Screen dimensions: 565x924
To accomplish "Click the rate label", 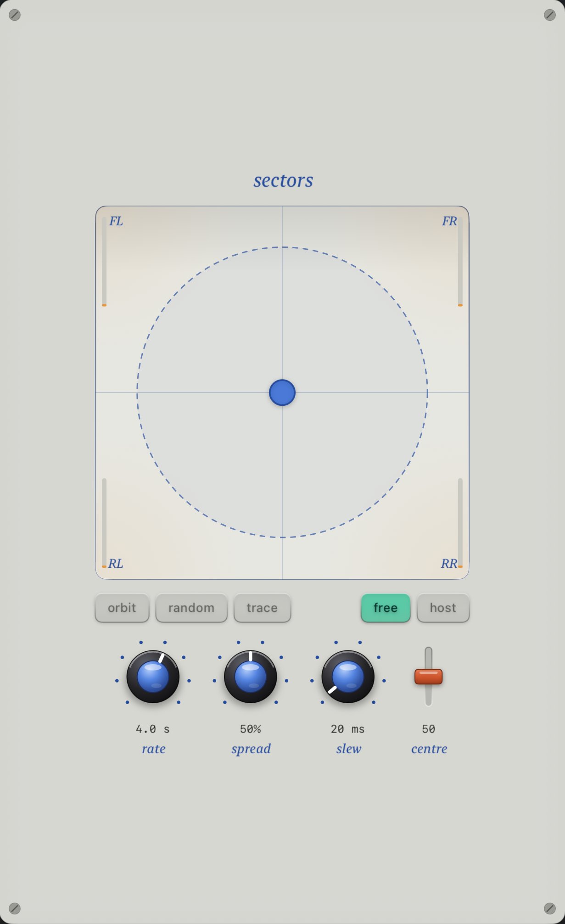I will (153, 749).
